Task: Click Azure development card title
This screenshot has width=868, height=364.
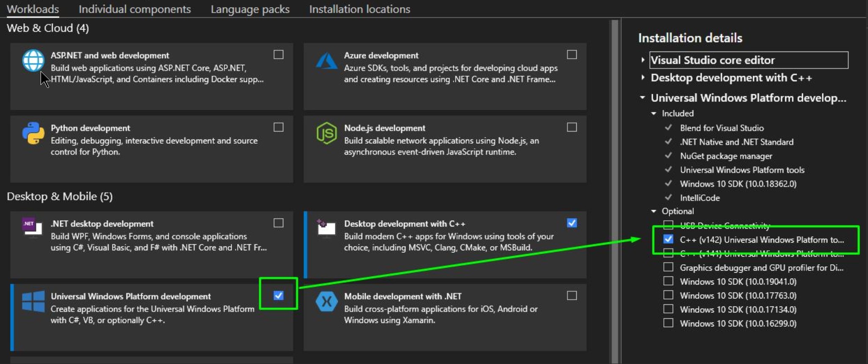Action: pos(381,55)
